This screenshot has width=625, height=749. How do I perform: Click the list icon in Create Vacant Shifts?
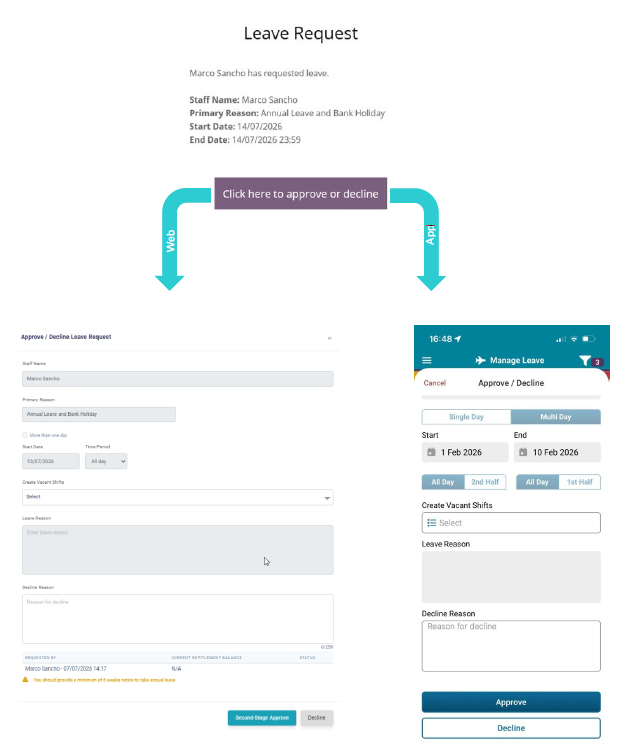click(x=431, y=523)
